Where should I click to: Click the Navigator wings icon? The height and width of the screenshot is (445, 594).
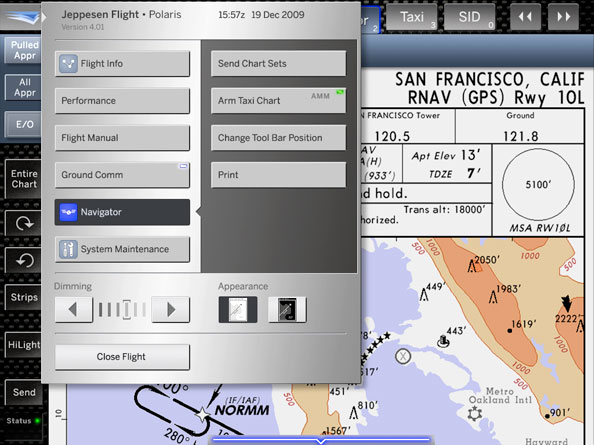(x=68, y=212)
